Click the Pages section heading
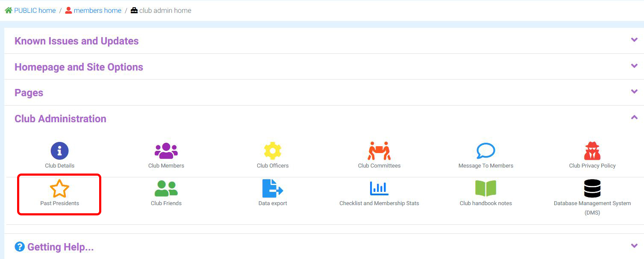Viewport: 644px width, 259px height. 29,93
